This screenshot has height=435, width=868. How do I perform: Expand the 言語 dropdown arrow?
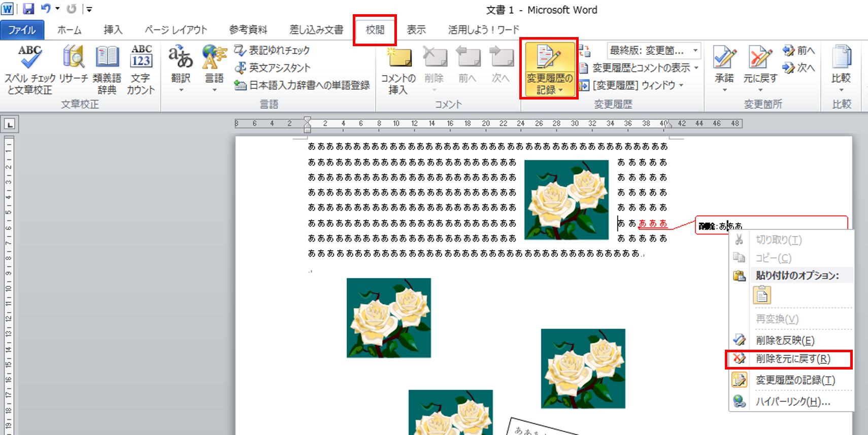coord(214,90)
